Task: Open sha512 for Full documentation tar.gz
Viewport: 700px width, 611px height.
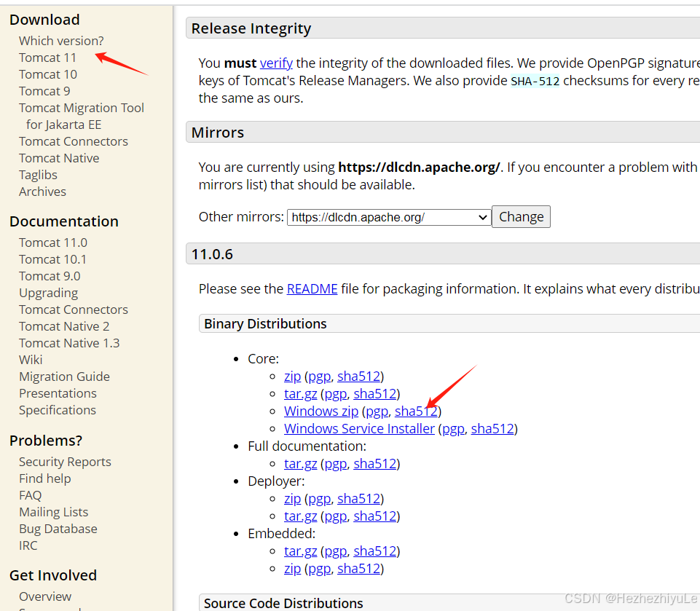Action: tap(375, 464)
